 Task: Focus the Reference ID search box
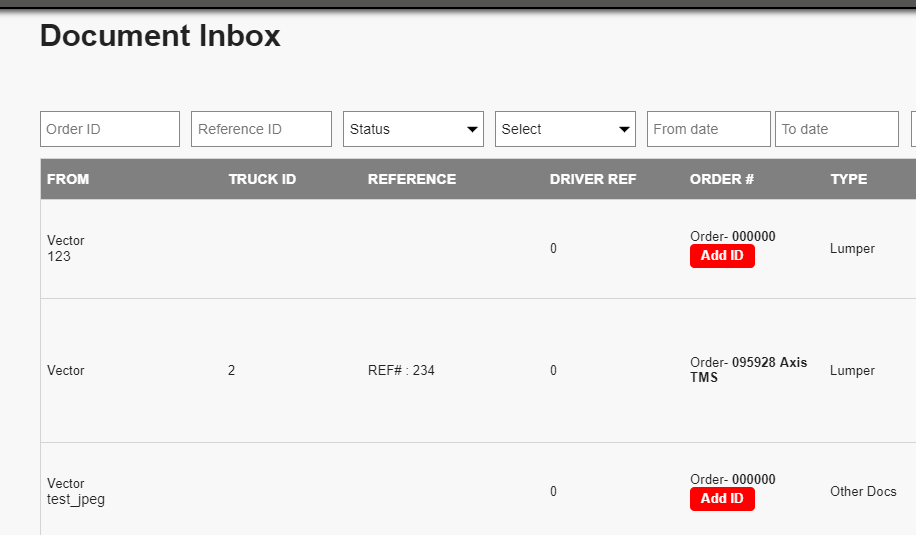click(261, 129)
